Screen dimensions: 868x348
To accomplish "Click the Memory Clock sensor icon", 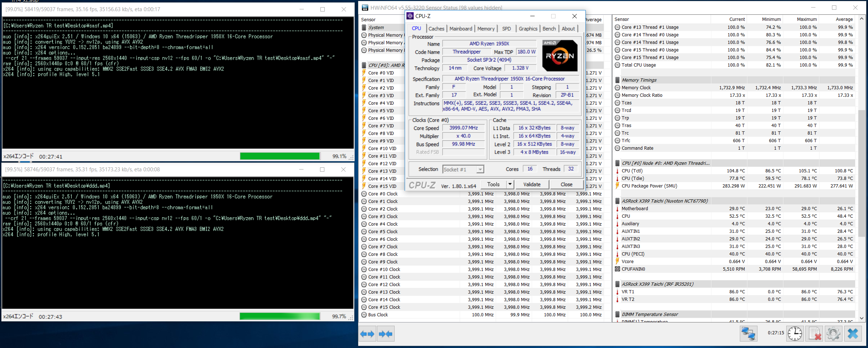I will (x=617, y=88).
